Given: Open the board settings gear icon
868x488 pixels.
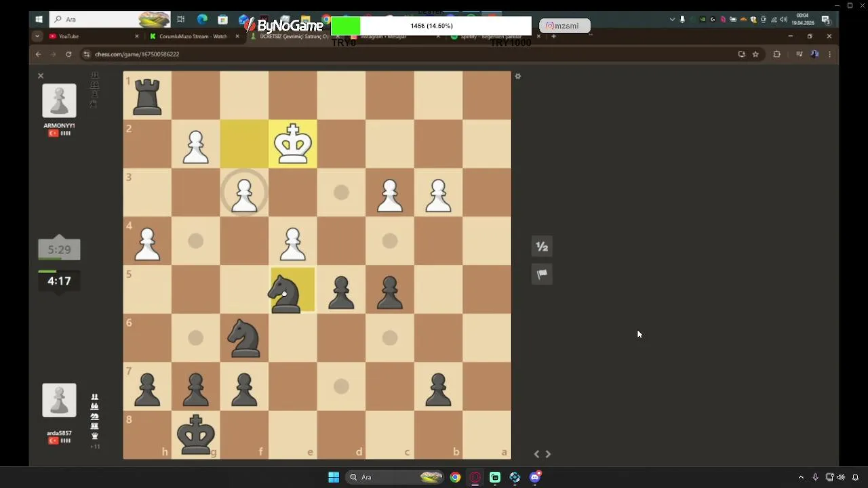Looking at the screenshot, I should tap(518, 76).
